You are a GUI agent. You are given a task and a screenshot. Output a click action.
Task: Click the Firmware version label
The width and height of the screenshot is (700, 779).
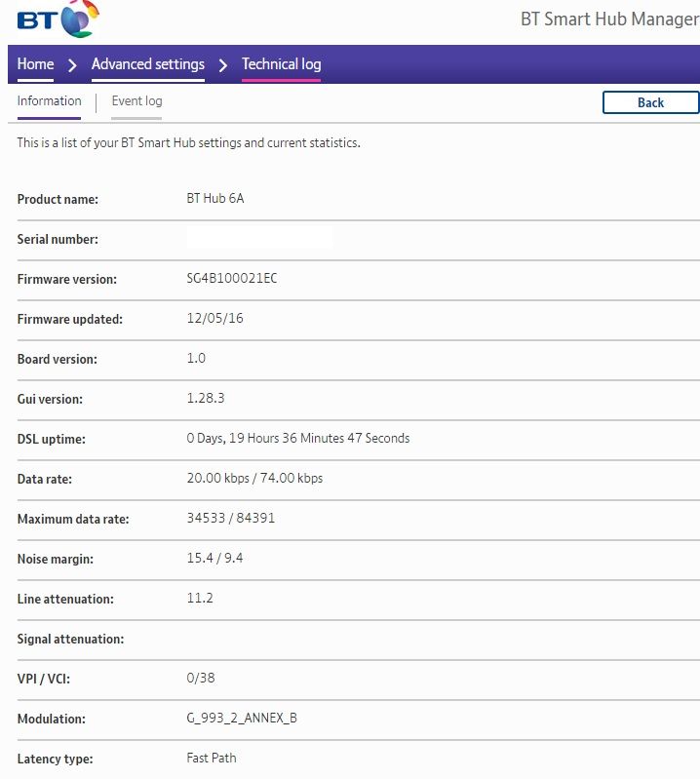(x=67, y=279)
